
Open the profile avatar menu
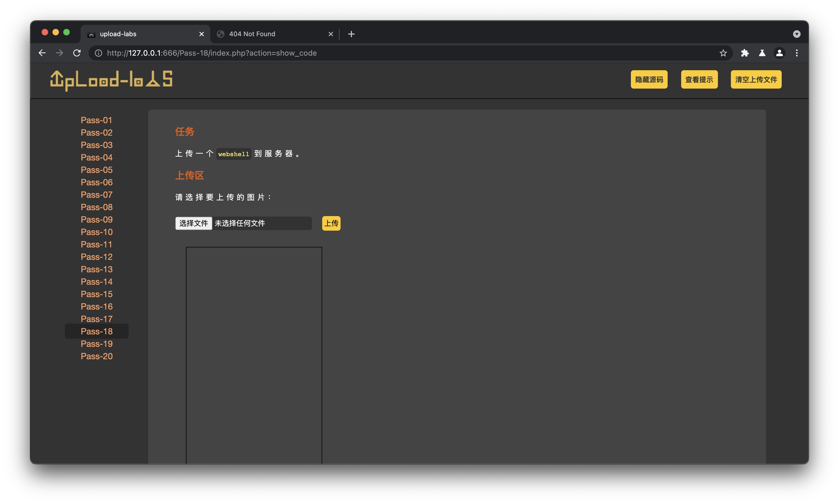click(779, 53)
